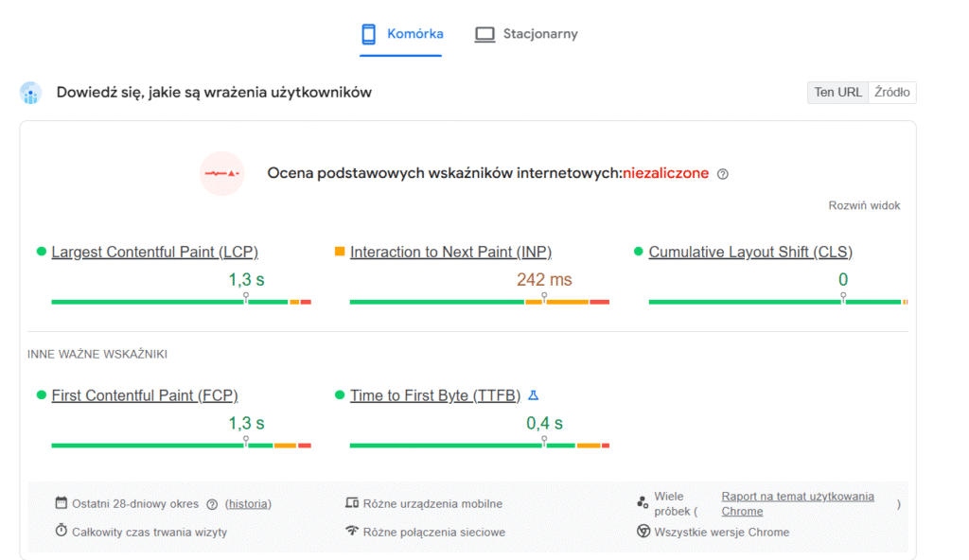
Task: Click the Wi-Fi icon for network connections
Action: tap(352, 532)
